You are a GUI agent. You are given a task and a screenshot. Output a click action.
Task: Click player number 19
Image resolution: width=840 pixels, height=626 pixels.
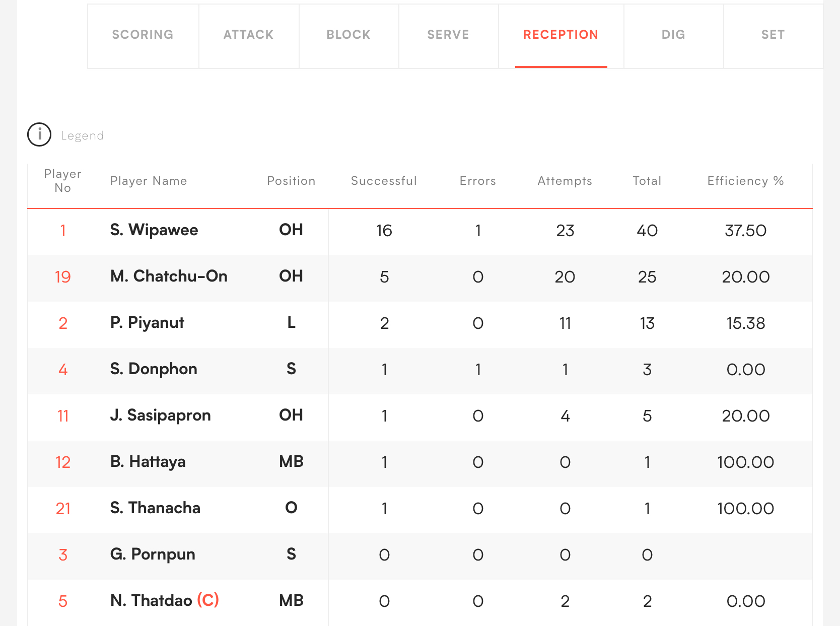(63, 277)
